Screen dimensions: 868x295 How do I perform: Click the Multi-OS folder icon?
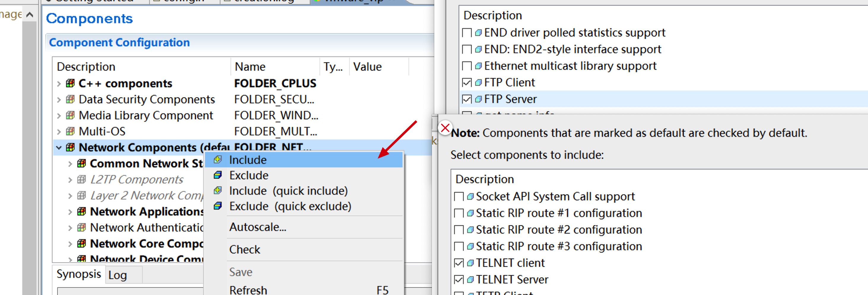pyautogui.click(x=70, y=131)
